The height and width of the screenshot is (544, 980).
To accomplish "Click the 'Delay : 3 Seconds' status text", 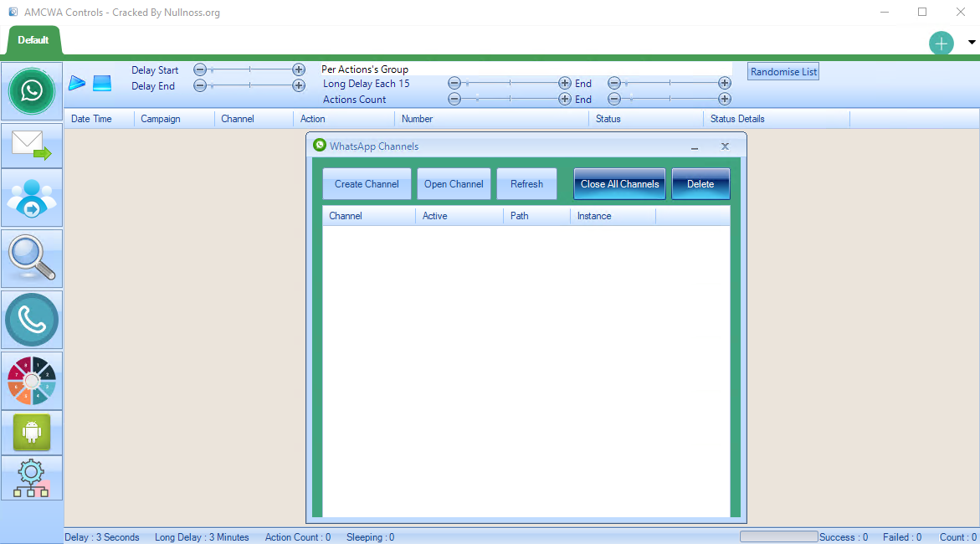I will pyautogui.click(x=102, y=537).
